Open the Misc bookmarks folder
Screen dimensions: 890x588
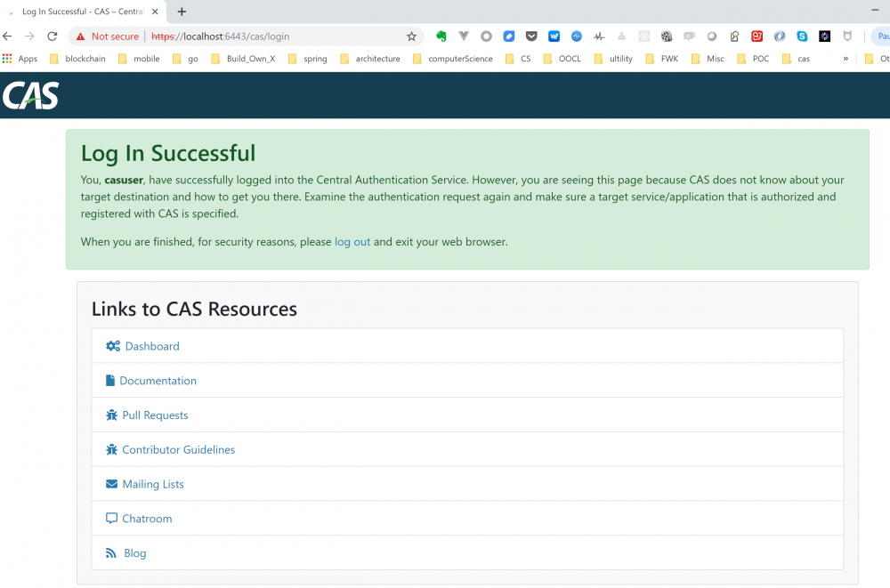[x=708, y=59]
